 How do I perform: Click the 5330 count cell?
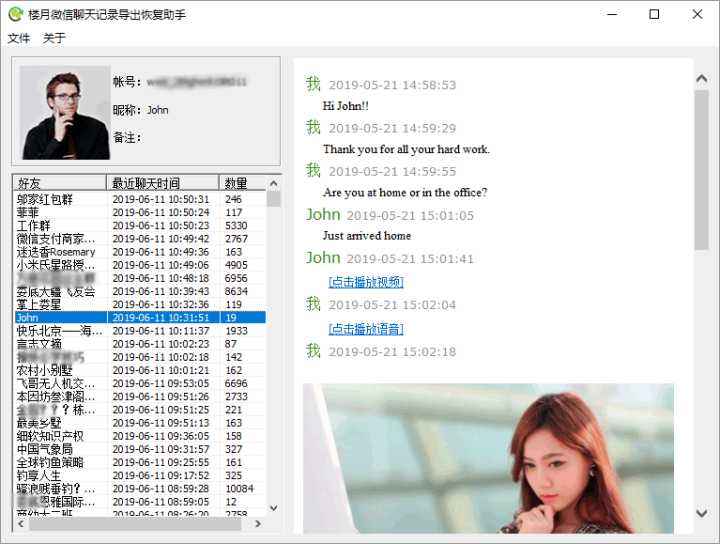(x=236, y=226)
